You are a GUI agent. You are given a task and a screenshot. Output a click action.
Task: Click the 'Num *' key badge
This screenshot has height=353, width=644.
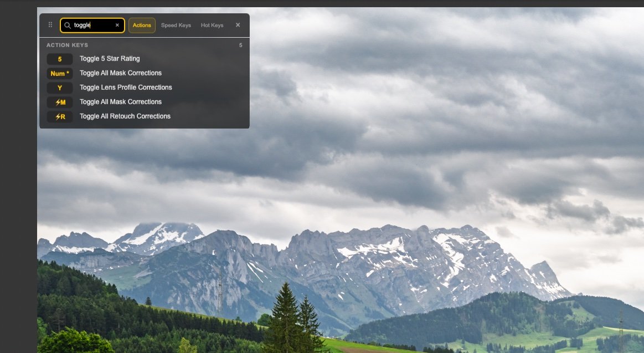60,74
